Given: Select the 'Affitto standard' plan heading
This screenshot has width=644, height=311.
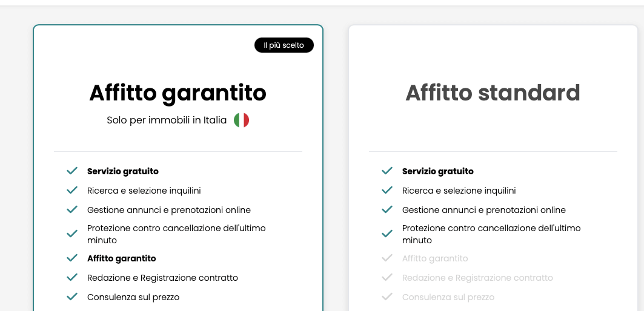Looking at the screenshot, I should (x=493, y=93).
